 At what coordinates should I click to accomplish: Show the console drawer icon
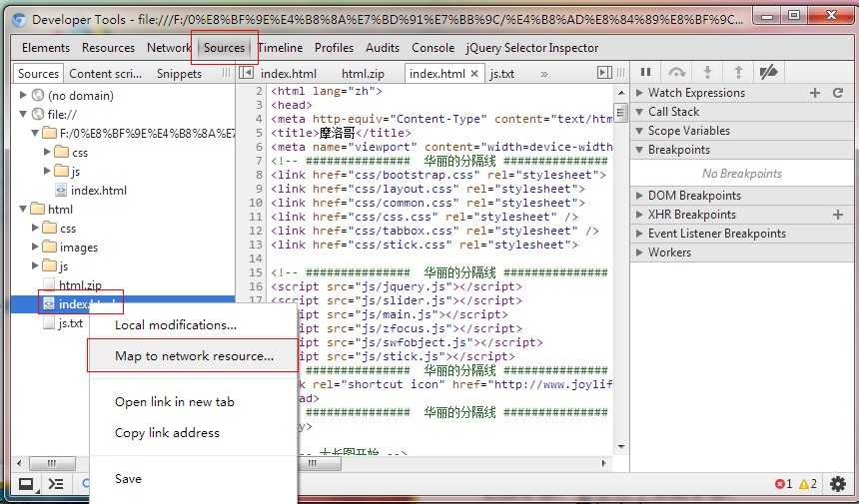[56, 484]
